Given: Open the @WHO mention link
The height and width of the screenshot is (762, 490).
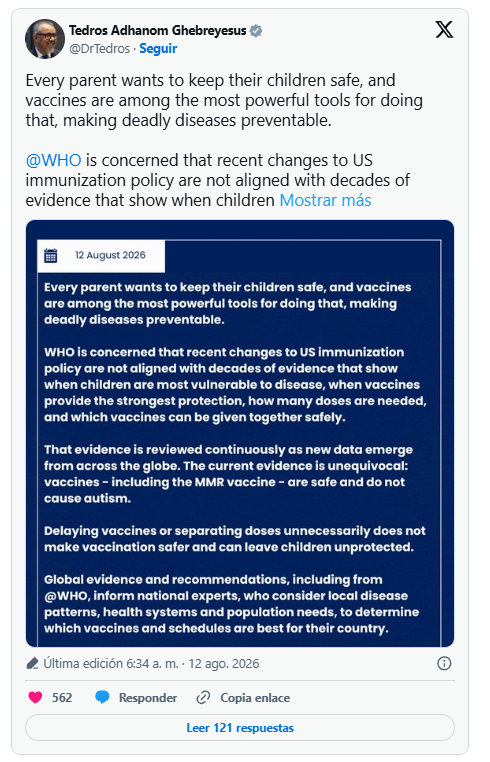Looking at the screenshot, I should click(x=53, y=160).
